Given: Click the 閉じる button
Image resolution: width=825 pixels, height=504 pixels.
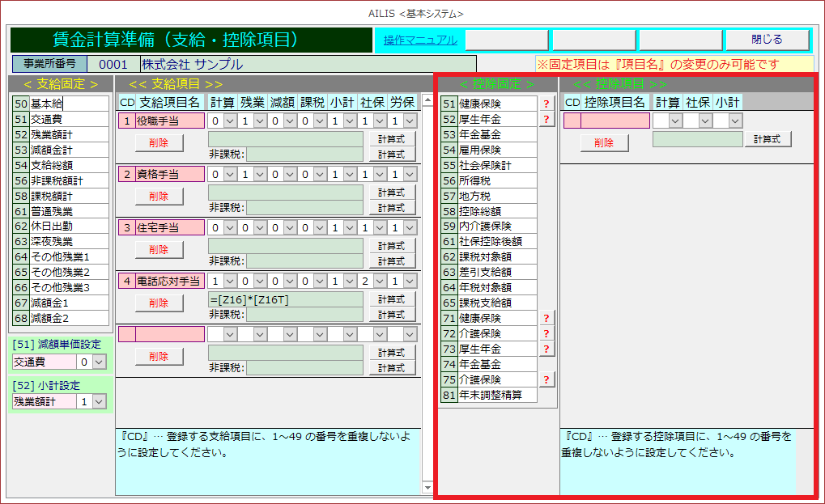Looking at the screenshot, I should coord(767,40).
